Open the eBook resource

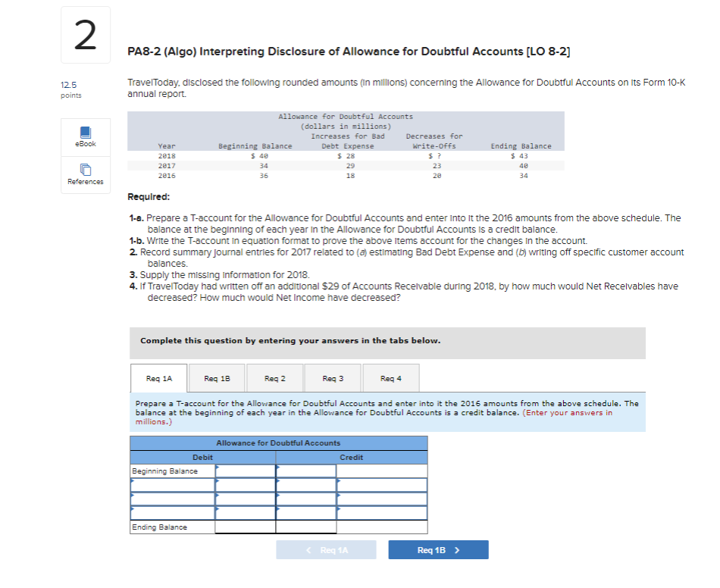coord(85,137)
